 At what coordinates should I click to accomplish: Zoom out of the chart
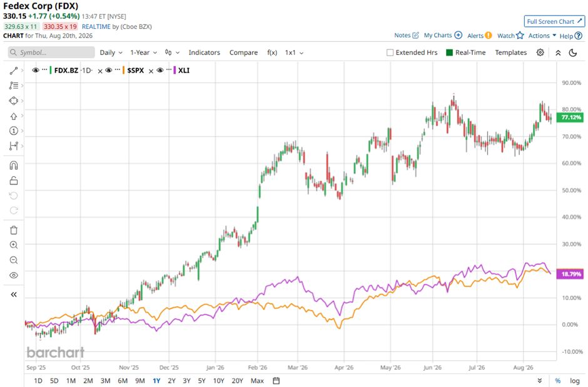14,260
